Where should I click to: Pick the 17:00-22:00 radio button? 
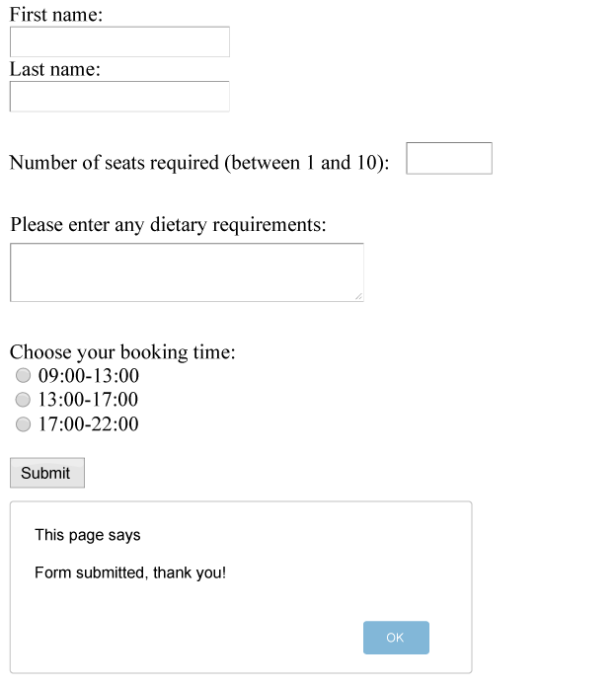[24, 424]
